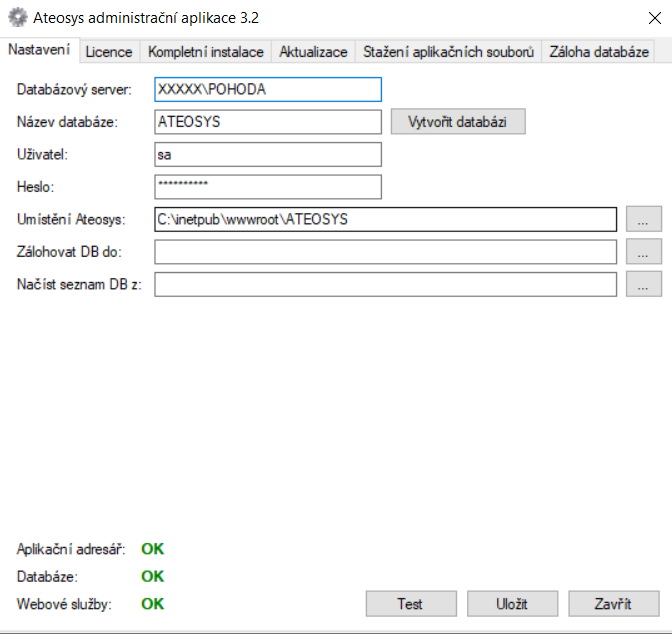Focus the Databázový server field
Image resolution: width=672 pixels, height=634 pixels.
268,90
